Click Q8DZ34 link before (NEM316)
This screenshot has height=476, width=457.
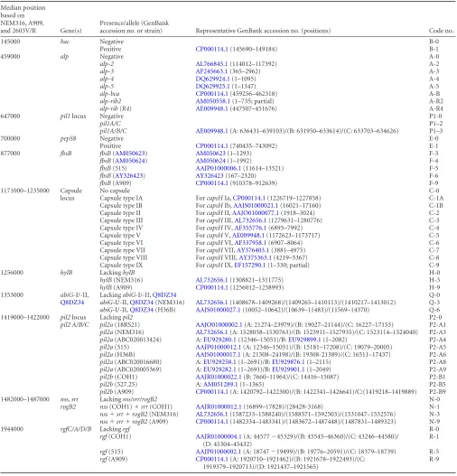click(142, 303)
